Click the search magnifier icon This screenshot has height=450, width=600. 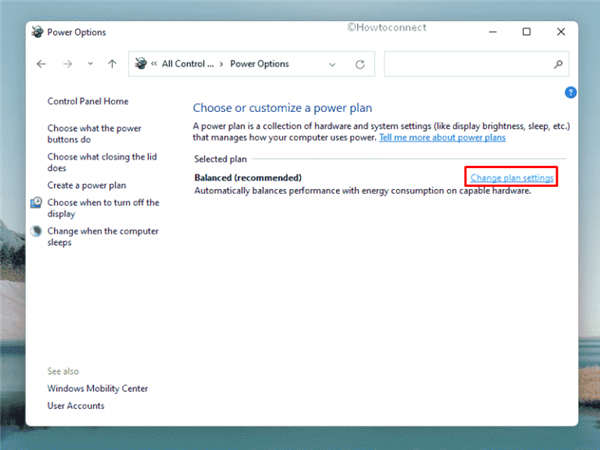pos(558,64)
